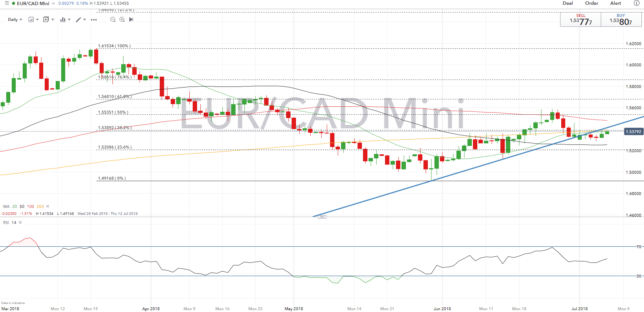The width and height of the screenshot is (644, 312).
Task: Open the Daily timeframe dropdown
Action: 15,19
